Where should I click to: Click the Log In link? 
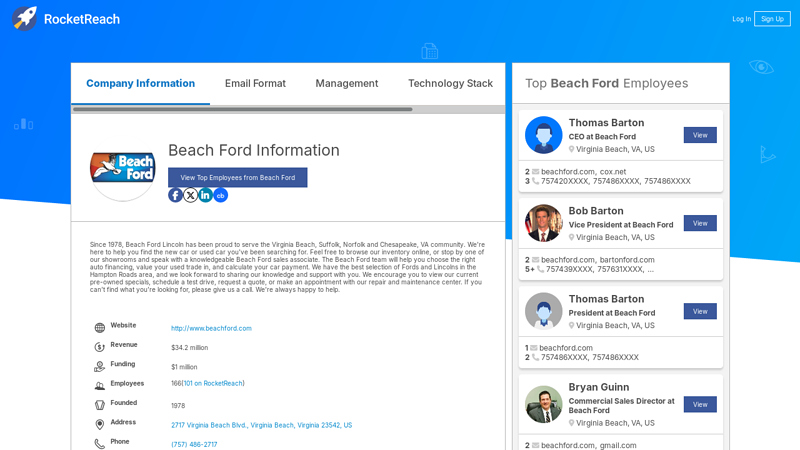(x=741, y=19)
